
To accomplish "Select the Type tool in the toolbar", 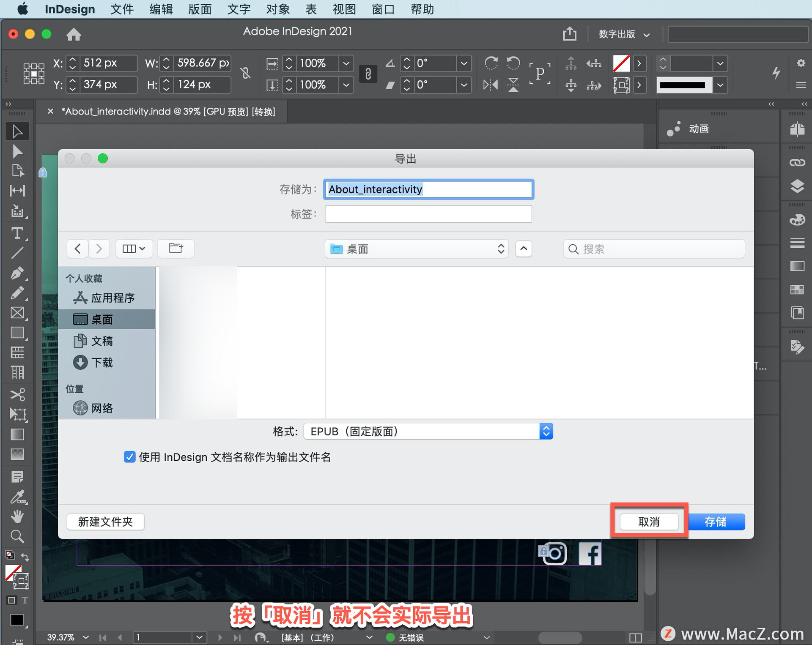I will pos(17,233).
